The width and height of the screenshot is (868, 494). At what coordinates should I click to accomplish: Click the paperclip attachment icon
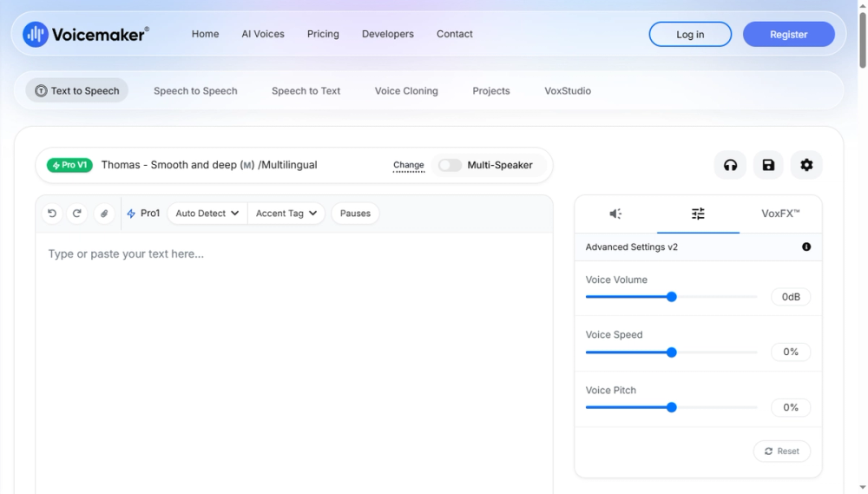[x=104, y=214]
